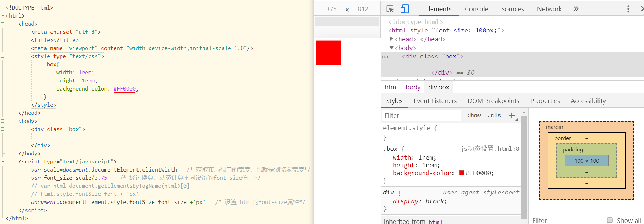644x224 pixels.
Task: Check the Show all checkbox
Action: tap(610, 220)
